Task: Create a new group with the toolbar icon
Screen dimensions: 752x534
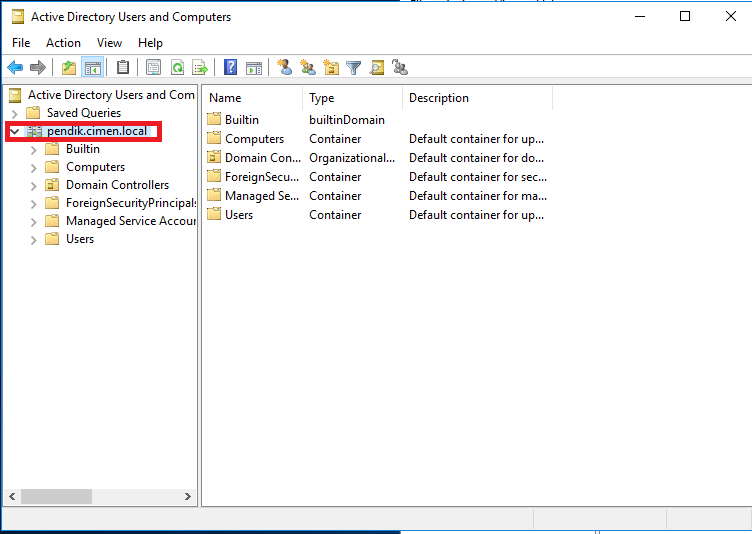Action: coord(308,68)
